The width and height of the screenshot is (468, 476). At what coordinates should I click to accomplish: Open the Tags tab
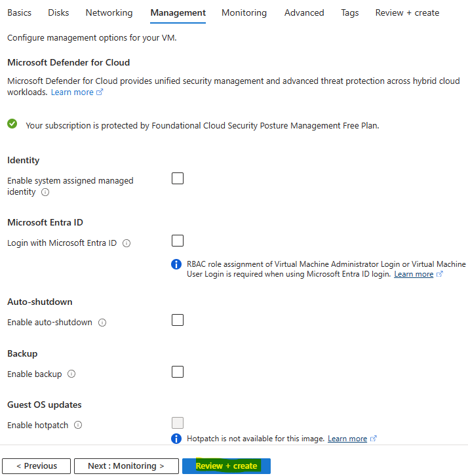click(x=349, y=12)
